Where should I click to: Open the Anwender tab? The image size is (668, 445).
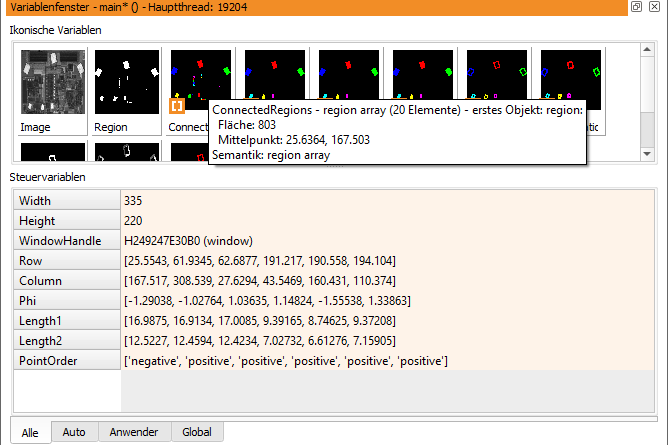(134, 432)
